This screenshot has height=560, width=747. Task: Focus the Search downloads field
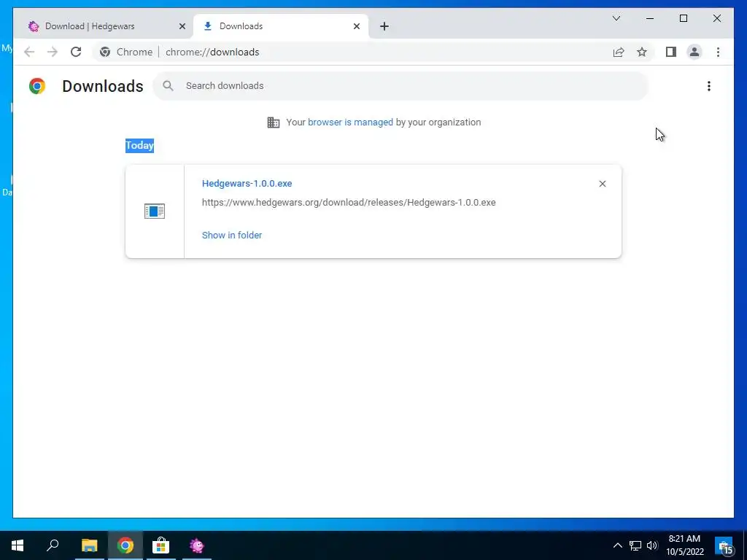tap(400, 86)
